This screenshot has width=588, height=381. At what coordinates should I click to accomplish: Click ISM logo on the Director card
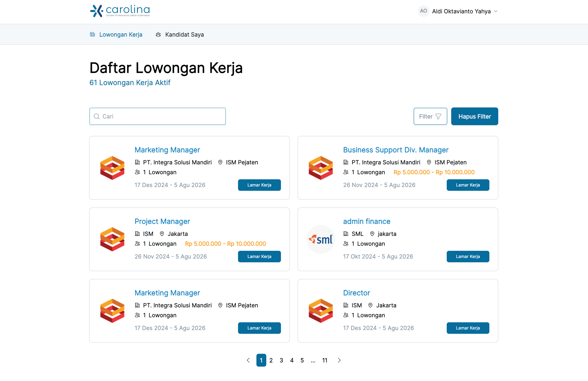coord(321,311)
